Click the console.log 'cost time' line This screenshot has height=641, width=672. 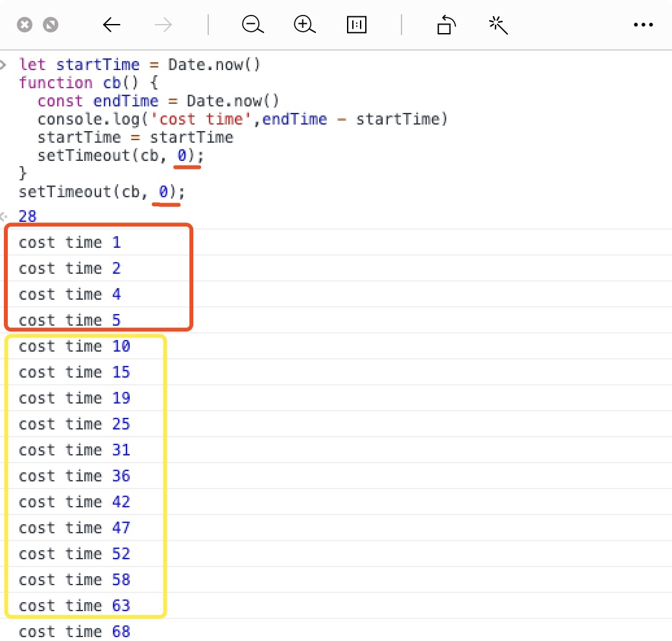(243, 119)
